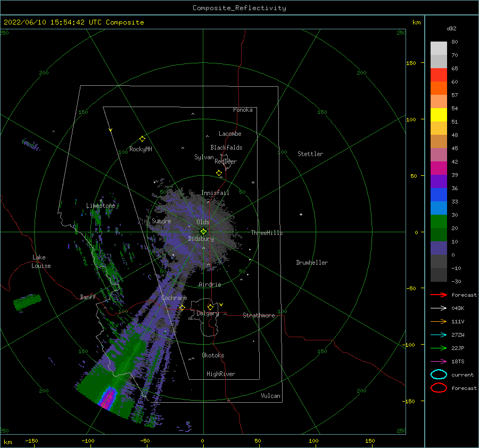The height and width of the screenshot is (448, 479).
Task: Click the Limestone label
Action: pos(101,206)
